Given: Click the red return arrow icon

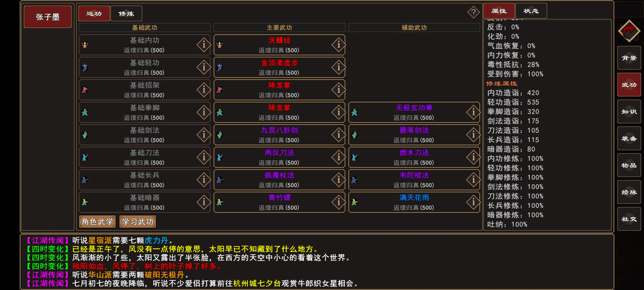Looking at the screenshot, I should click(x=629, y=31).
